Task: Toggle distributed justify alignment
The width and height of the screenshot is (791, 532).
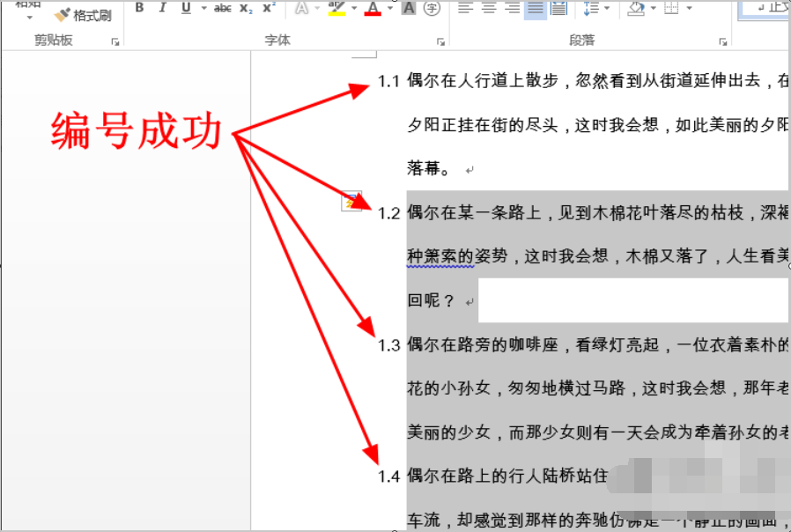Action: [558, 9]
